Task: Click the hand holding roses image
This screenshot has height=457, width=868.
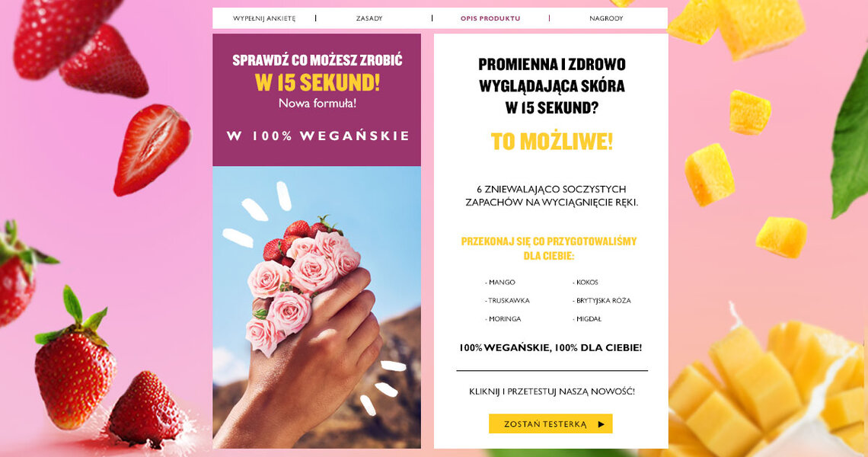Action: pos(317,307)
